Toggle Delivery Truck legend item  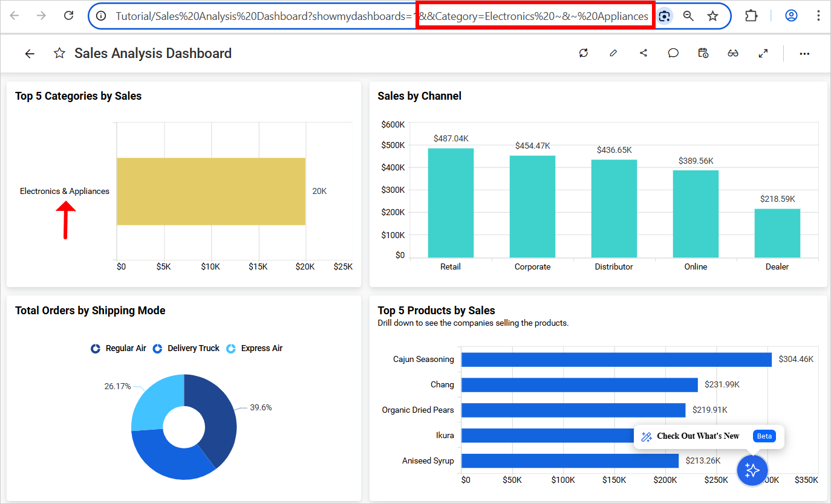(x=186, y=348)
